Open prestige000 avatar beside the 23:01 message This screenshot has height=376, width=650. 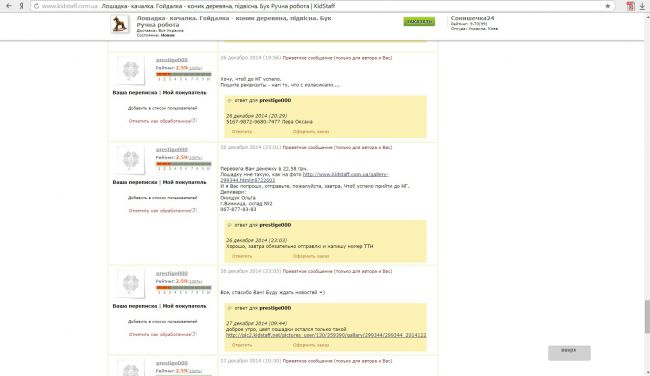(x=131, y=160)
